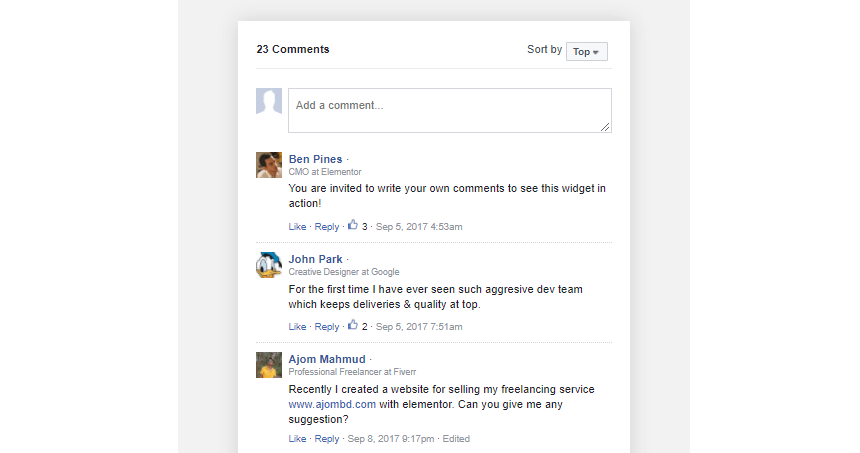
Task: Click the Add a comment text box
Action: tap(450, 110)
